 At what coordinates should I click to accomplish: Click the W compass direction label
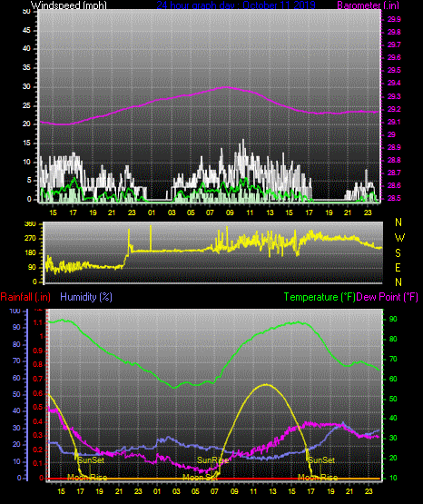click(399, 238)
